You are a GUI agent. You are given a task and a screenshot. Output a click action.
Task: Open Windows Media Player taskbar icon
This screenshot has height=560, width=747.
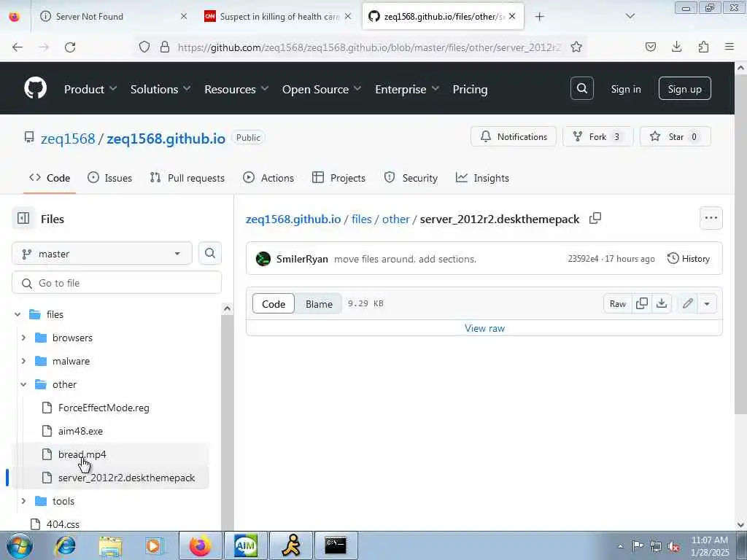[x=155, y=545]
